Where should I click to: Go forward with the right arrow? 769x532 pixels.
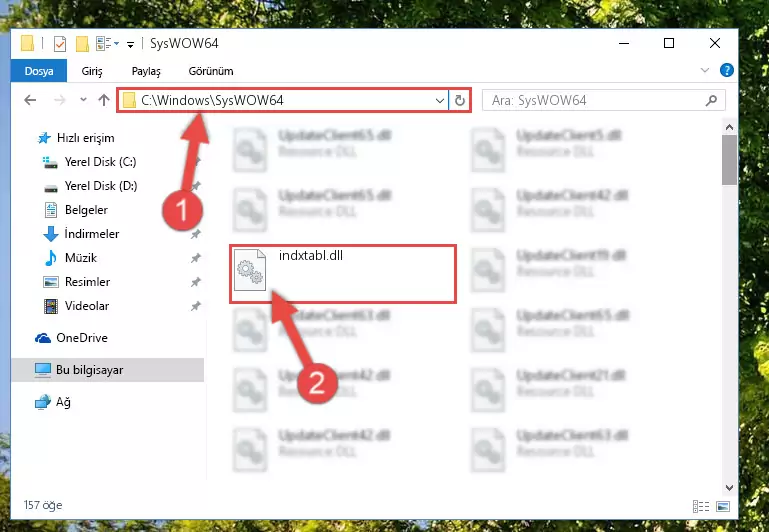[59, 100]
